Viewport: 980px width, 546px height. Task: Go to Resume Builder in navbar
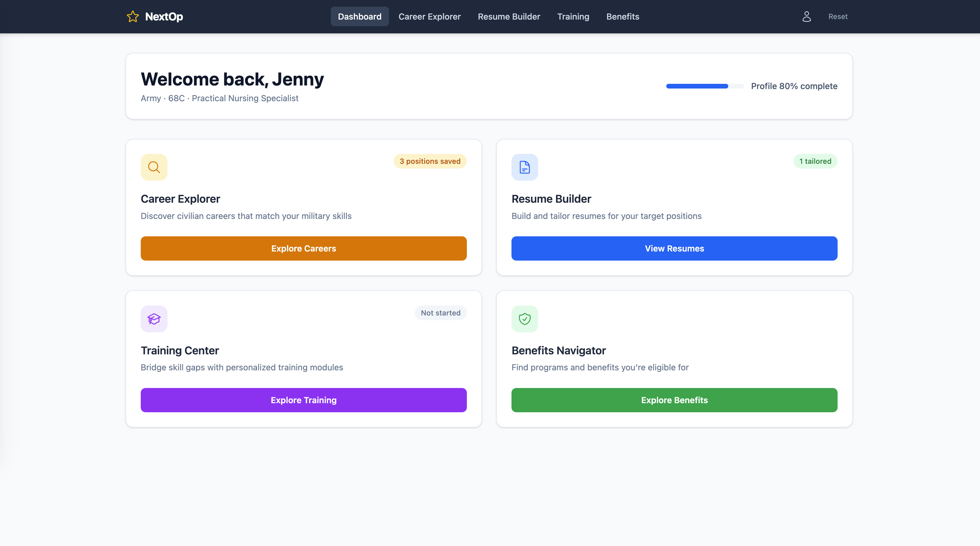pos(509,16)
